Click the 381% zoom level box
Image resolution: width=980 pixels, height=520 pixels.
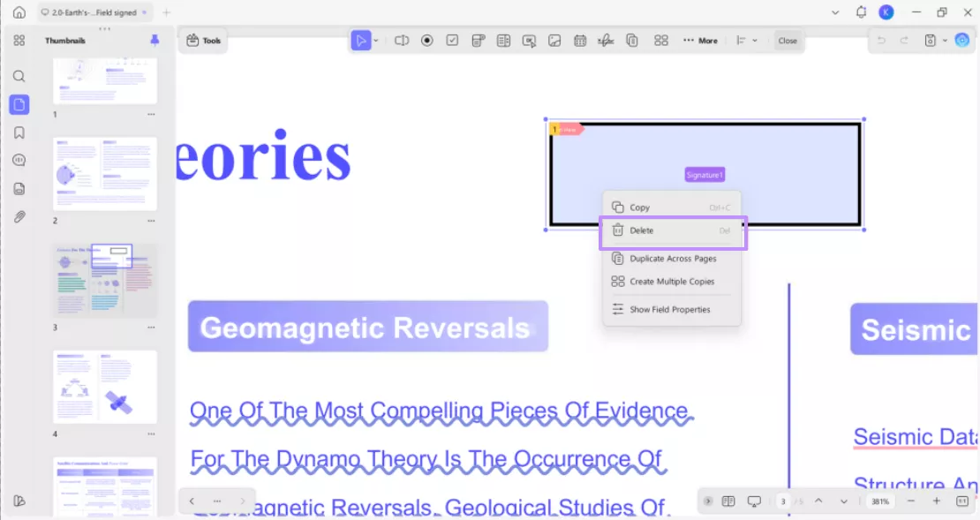[880, 501]
